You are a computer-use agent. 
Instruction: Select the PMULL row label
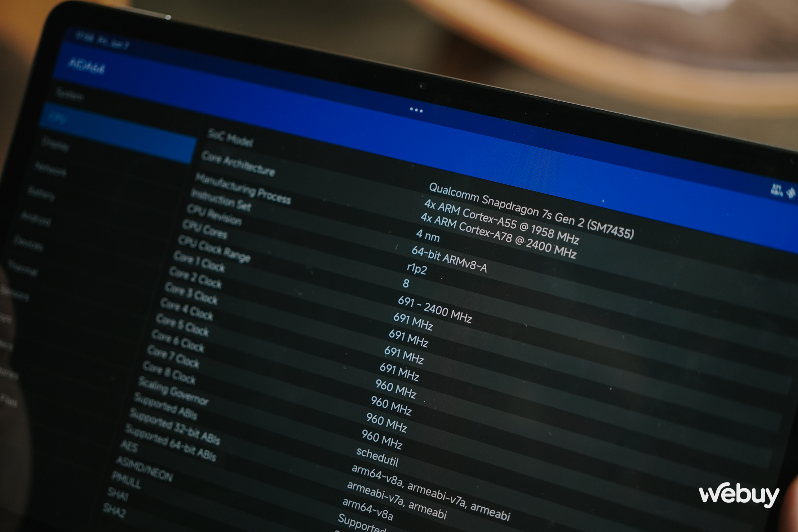pos(126,480)
